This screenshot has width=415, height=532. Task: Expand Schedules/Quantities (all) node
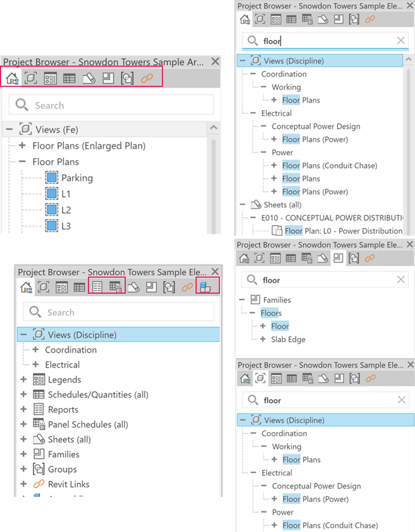[x=23, y=394]
